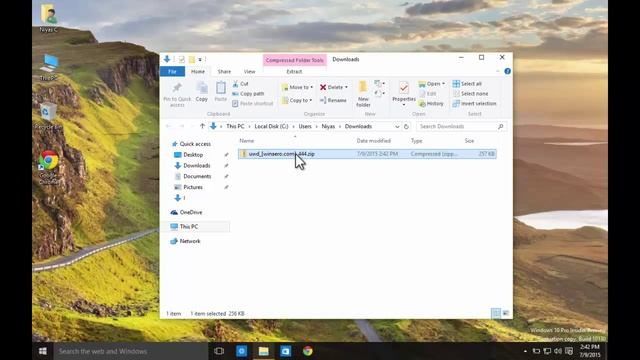640x360 pixels.
Task: Switch to details view in status bar
Action: 496,313
